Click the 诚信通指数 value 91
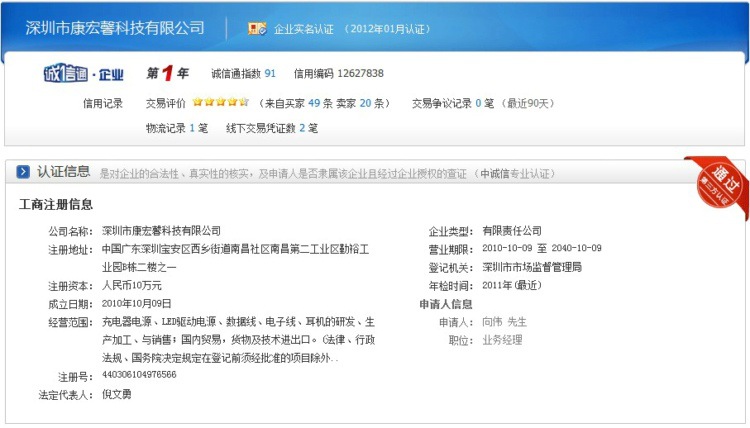750x428 pixels. [x=270, y=73]
